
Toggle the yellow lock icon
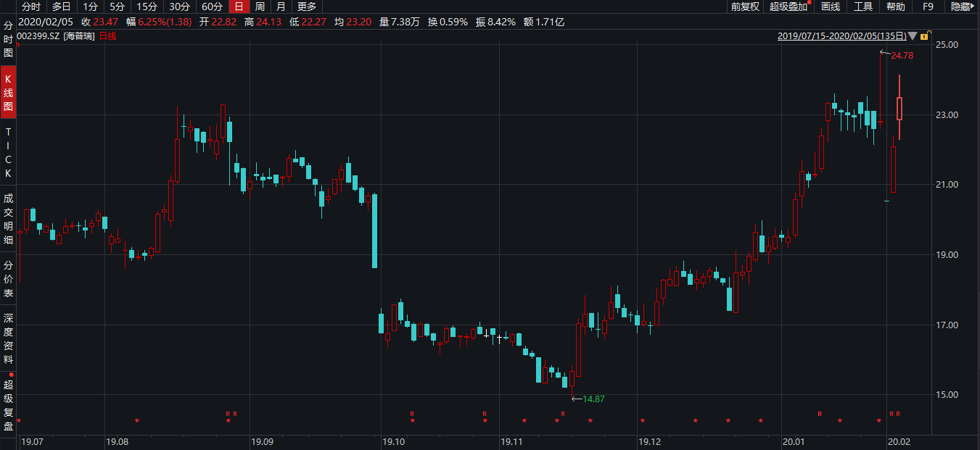pyautogui.click(x=925, y=36)
